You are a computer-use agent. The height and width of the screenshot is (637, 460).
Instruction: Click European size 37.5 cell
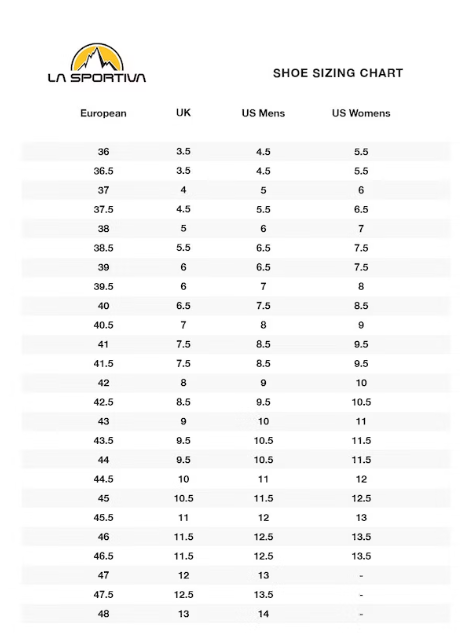coord(103,209)
